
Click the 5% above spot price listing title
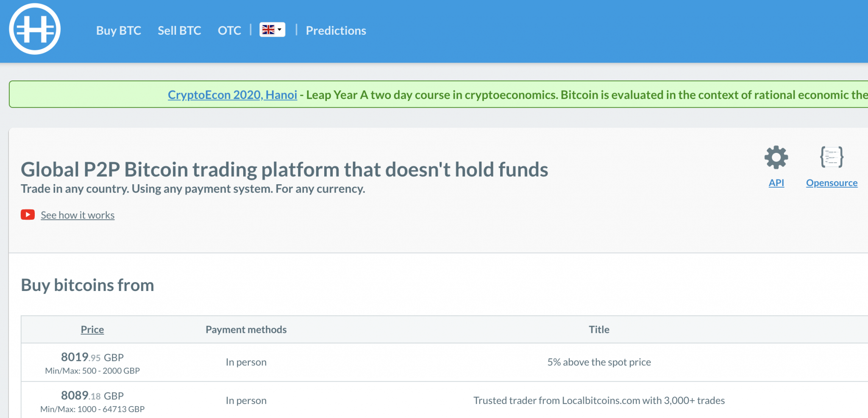tap(599, 362)
